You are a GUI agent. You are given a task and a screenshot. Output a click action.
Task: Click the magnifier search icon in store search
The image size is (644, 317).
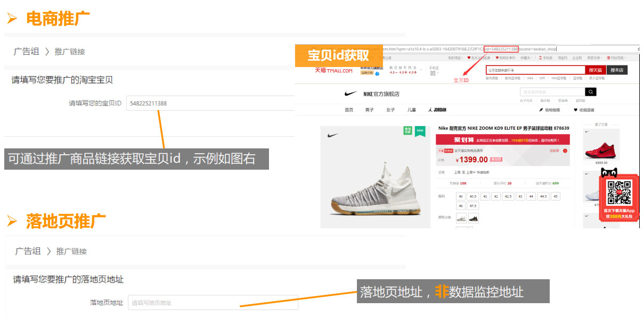(x=590, y=92)
